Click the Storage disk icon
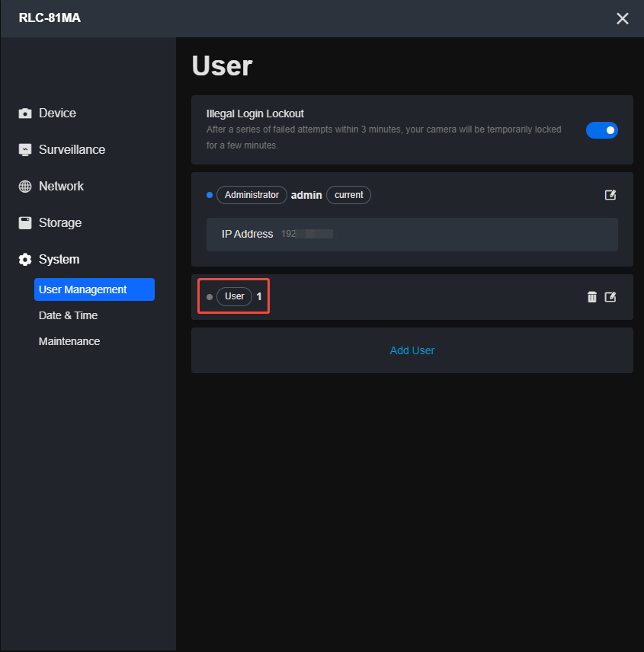 click(x=25, y=223)
